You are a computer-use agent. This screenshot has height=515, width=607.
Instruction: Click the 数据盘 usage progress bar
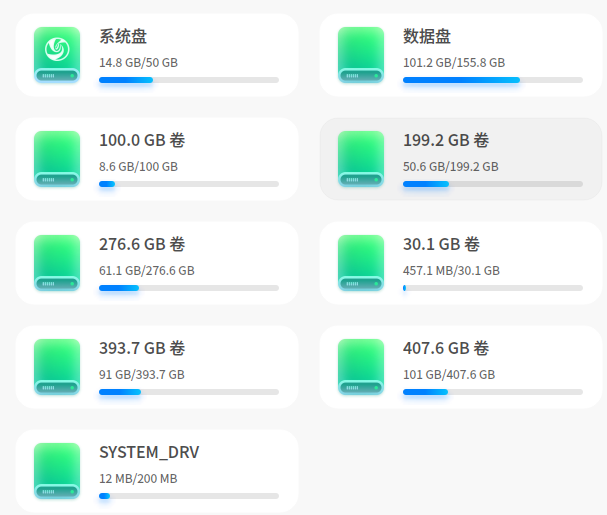pyautogui.click(x=492, y=80)
